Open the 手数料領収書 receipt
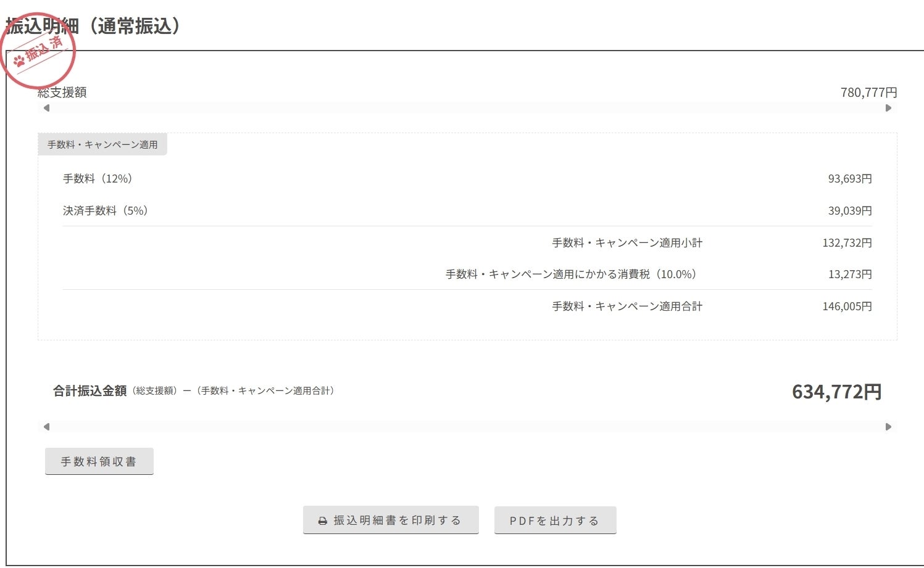The height and width of the screenshot is (568, 924). pos(99,462)
